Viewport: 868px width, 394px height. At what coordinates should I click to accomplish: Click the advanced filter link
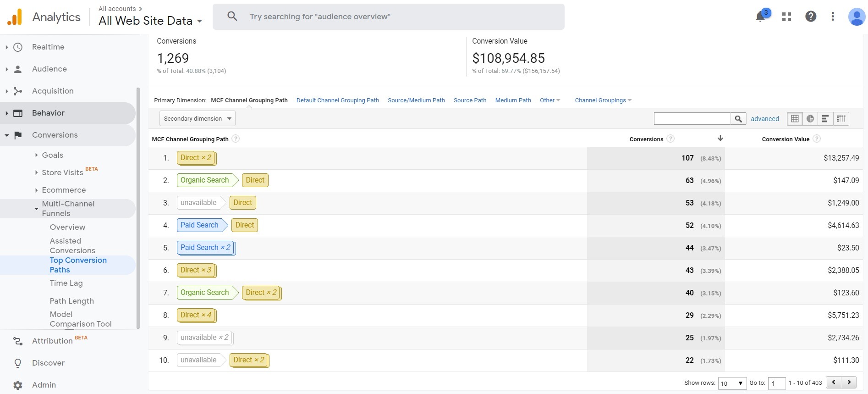[764, 119]
